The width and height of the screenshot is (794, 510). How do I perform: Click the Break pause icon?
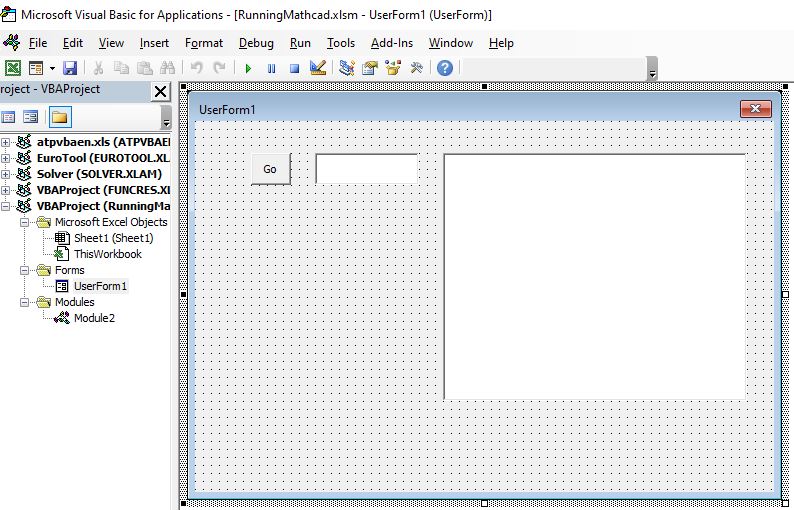[271, 68]
